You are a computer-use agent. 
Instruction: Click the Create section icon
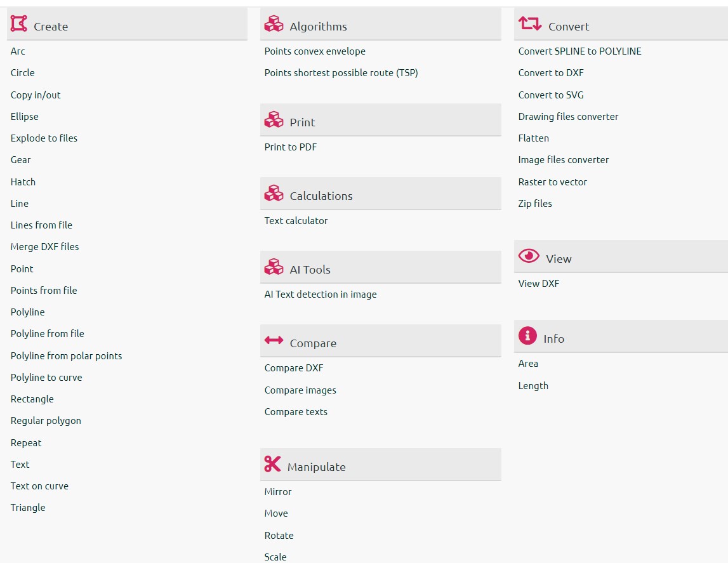pyautogui.click(x=18, y=23)
